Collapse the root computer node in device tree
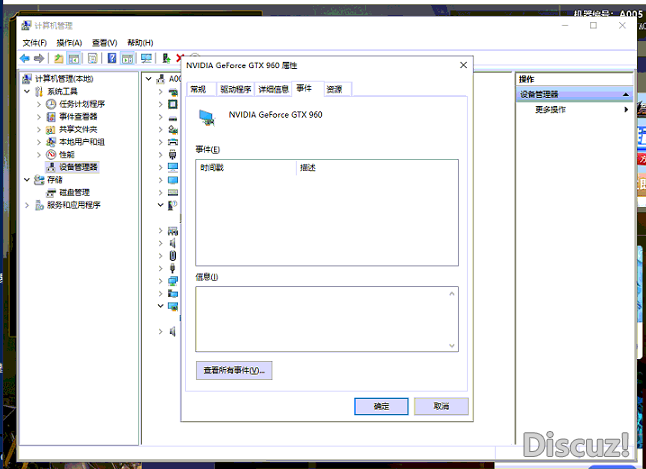 click(149, 79)
